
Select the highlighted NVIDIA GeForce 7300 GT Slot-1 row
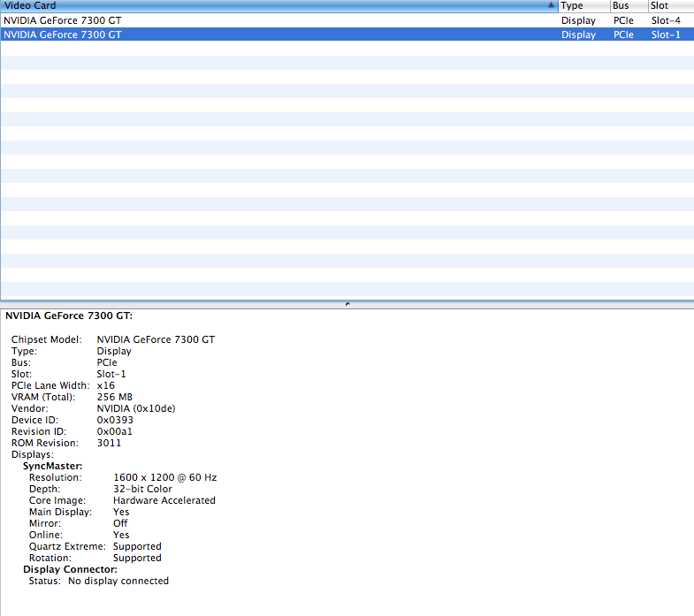[347, 34]
